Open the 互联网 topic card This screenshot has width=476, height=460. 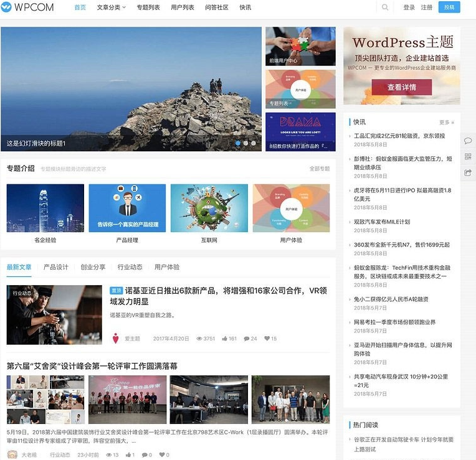pos(209,214)
